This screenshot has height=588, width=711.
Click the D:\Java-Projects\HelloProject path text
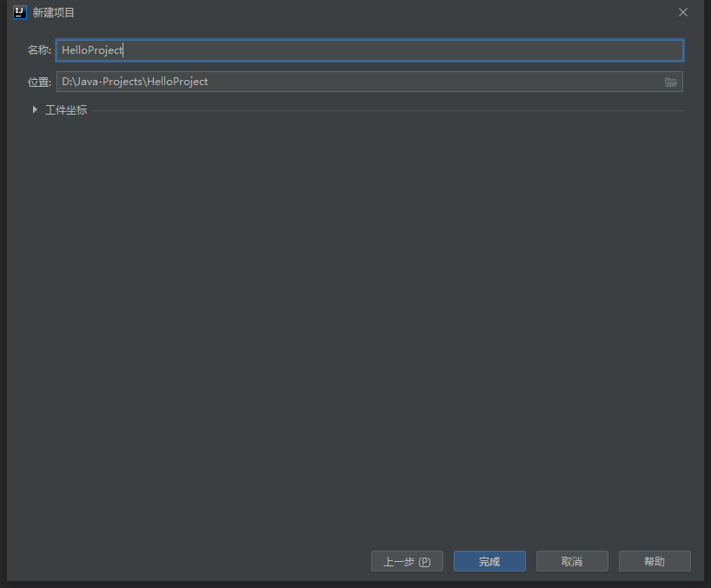135,82
